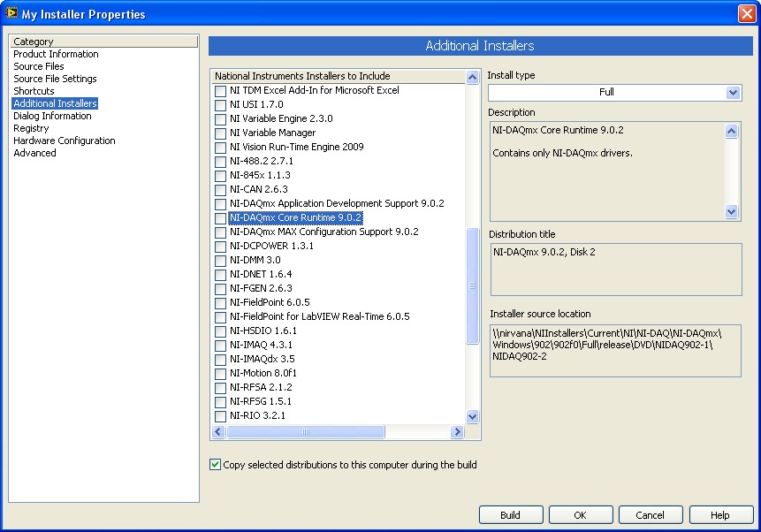The width and height of the screenshot is (761, 532).
Task: Cancel the installer properties dialog
Action: click(651, 515)
